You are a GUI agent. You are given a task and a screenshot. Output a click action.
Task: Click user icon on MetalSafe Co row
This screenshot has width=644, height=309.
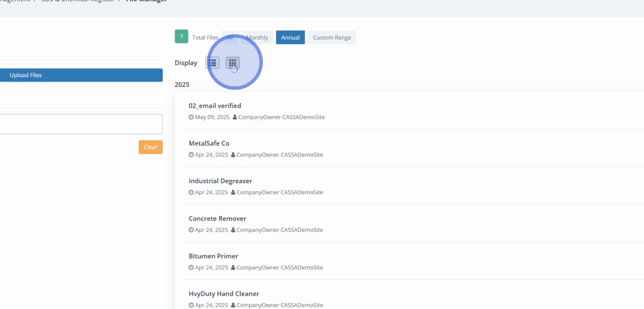point(233,155)
